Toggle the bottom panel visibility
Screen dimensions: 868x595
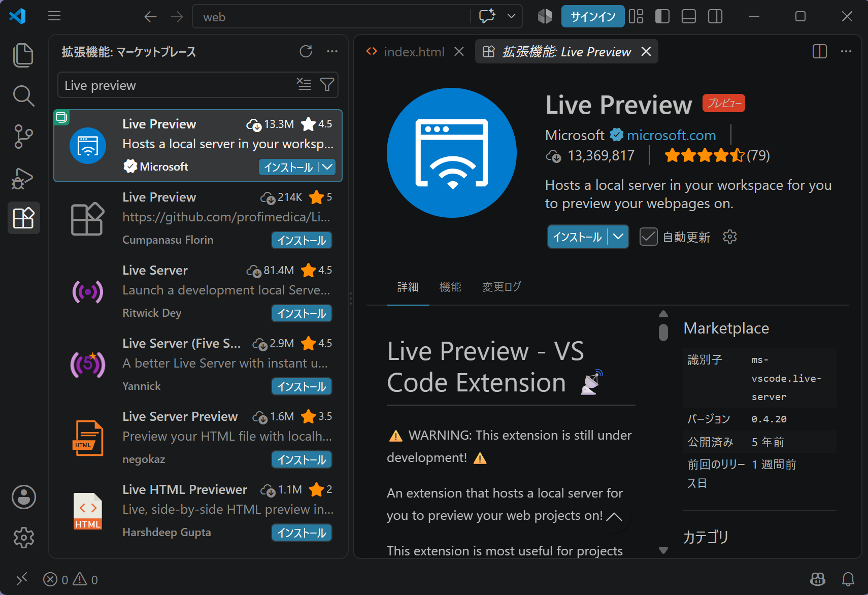[689, 16]
